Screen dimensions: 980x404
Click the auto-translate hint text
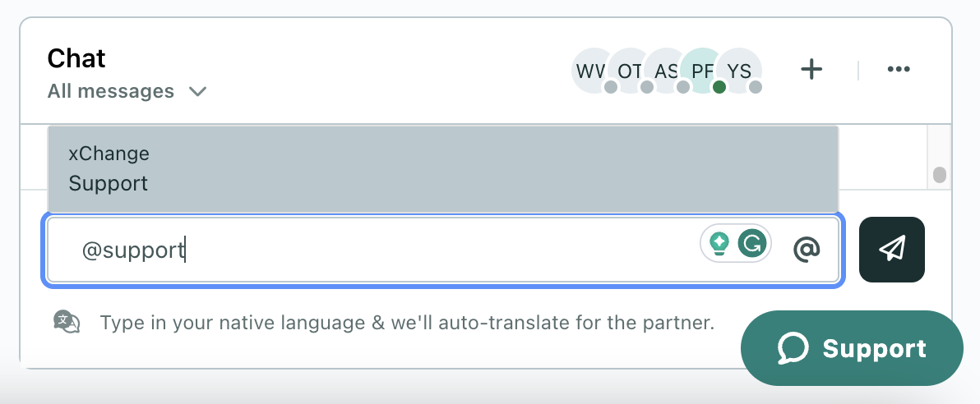407,322
